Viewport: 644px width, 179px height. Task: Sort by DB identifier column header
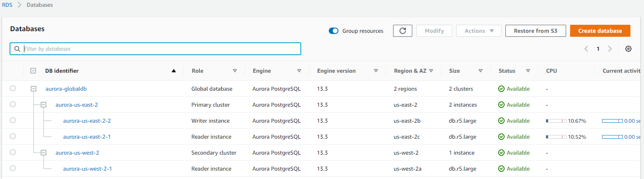coord(62,71)
